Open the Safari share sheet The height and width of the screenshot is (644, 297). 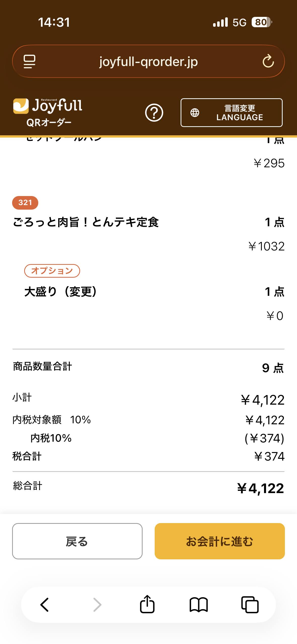(147, 604)
